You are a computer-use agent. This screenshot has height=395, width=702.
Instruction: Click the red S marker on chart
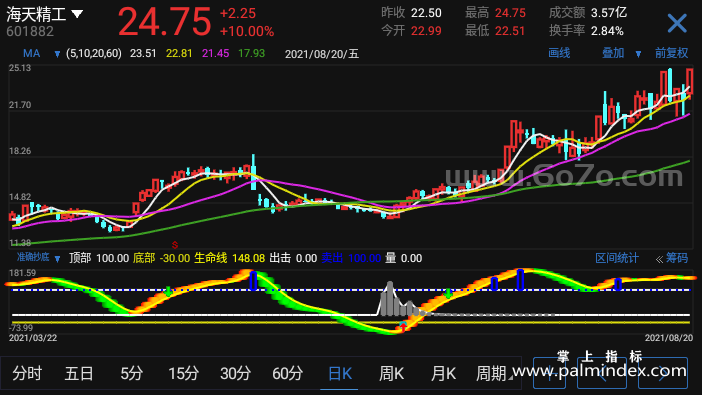[175, 245]
